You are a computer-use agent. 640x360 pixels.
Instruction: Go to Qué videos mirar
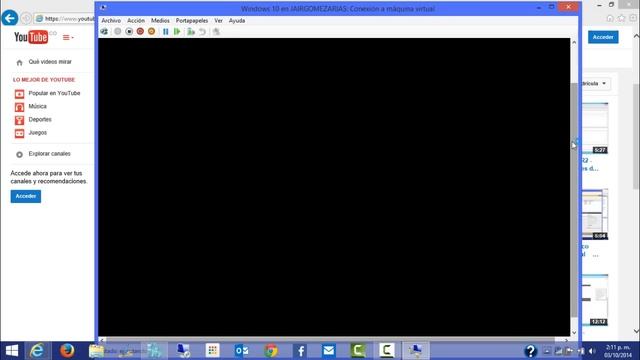click(50, 62)
